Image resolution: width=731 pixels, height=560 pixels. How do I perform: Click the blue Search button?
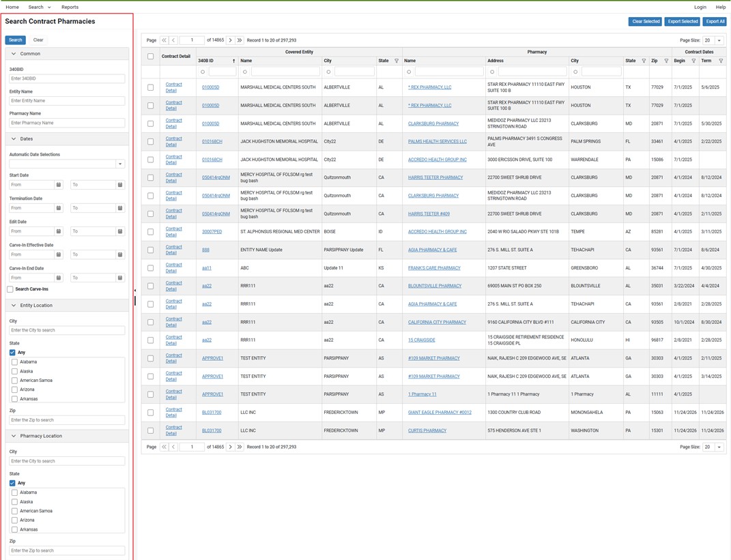(16, 40)
